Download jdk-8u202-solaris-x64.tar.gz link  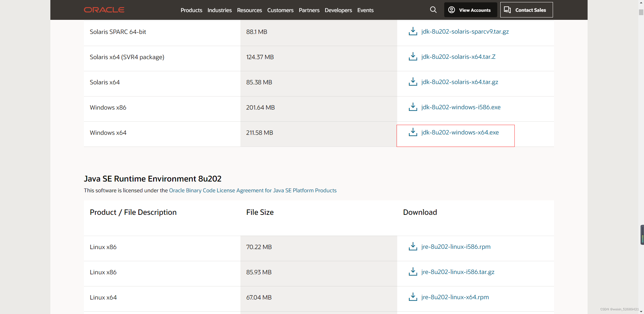tap(460, 82)
